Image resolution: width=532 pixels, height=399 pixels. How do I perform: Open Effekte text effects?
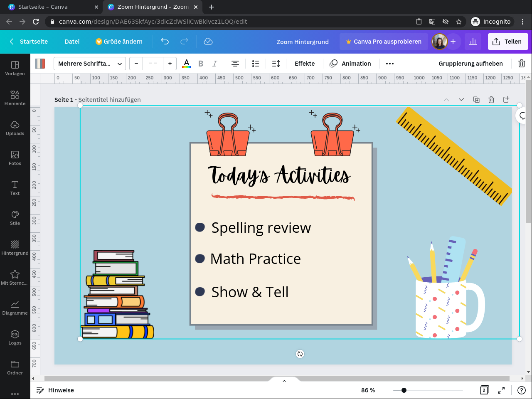click(x=305, y=64)
